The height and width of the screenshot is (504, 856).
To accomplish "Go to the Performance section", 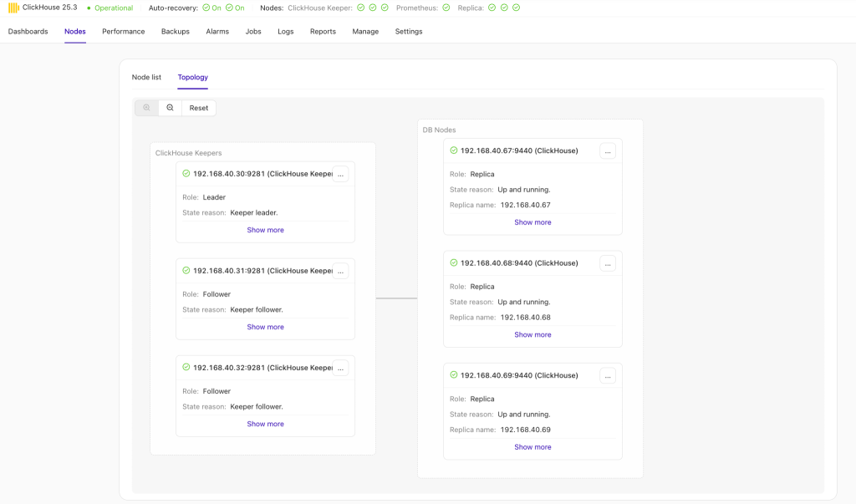I will coord(124,31).
